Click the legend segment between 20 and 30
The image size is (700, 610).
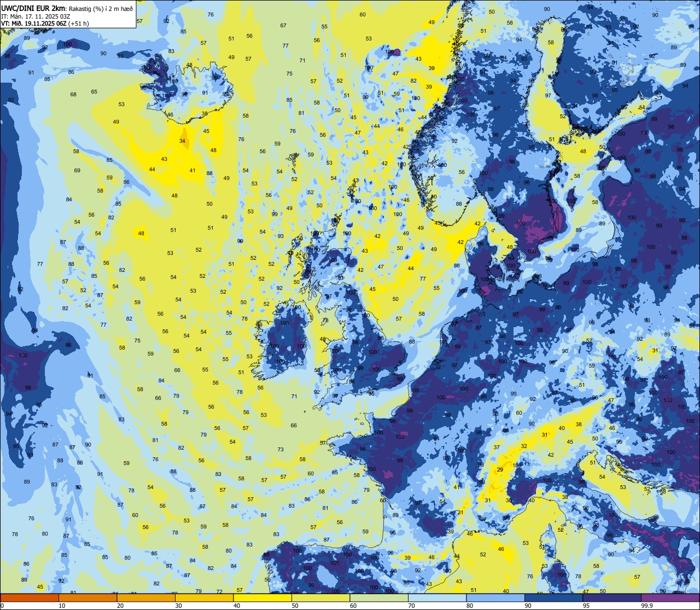click(146, 597)
